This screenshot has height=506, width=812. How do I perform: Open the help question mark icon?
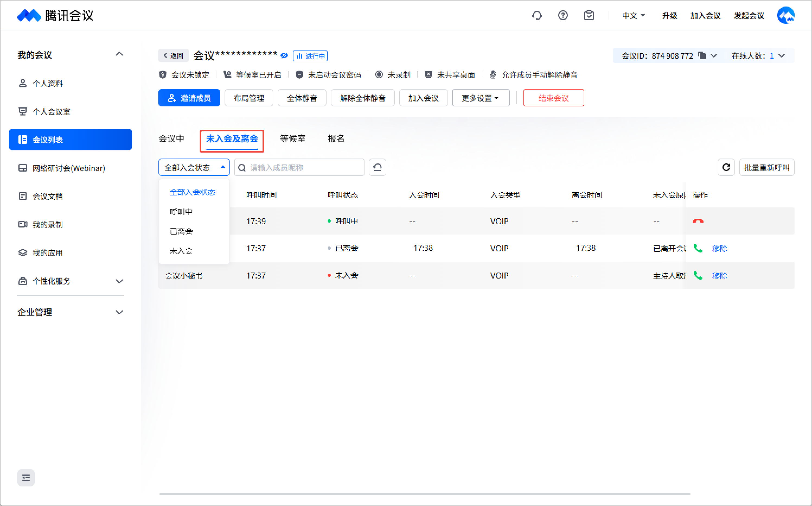(x=563, y=15)
